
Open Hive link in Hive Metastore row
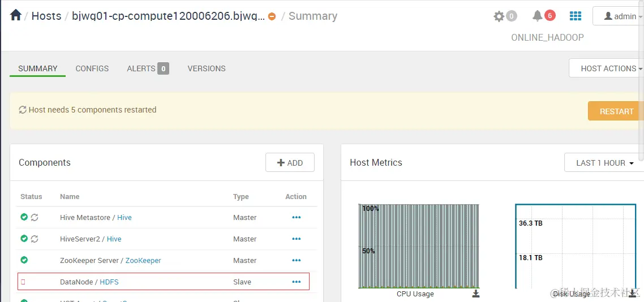pos(124,218)
